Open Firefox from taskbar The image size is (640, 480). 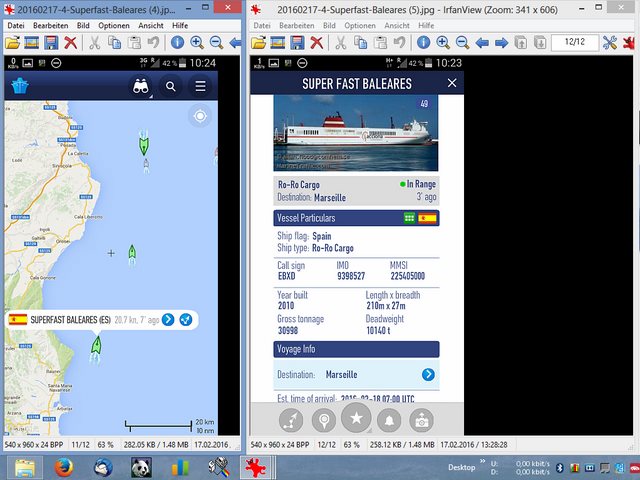(64, 468)
